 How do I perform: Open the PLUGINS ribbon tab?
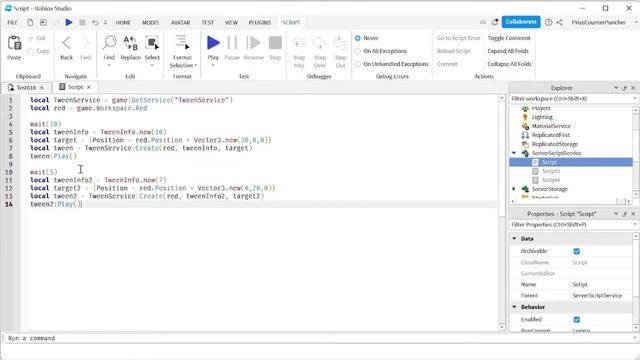click(x=260, y=22)
